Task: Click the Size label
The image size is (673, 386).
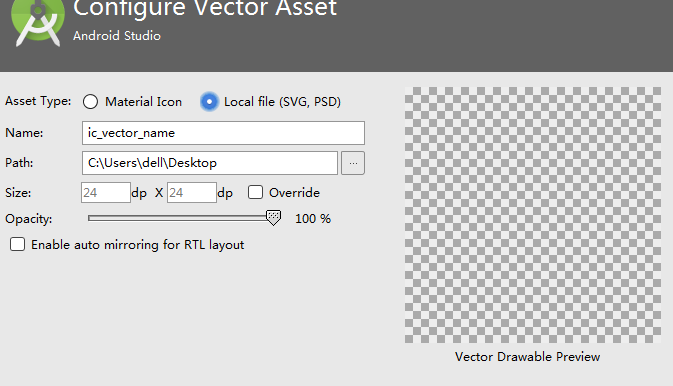Action: pyautogui.click(x=18, y=193)
